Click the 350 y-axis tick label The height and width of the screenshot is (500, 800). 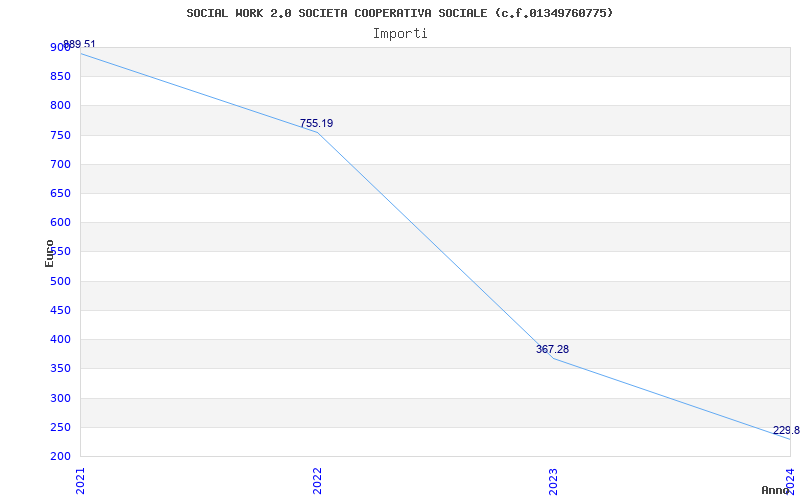[x=60, y=368]
